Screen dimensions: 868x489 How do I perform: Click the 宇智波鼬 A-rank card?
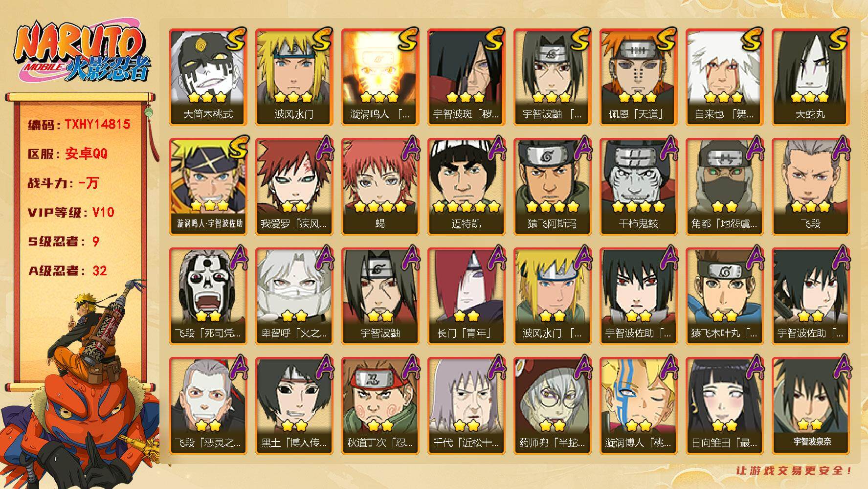pyautogui.click(x=380, y=296)
